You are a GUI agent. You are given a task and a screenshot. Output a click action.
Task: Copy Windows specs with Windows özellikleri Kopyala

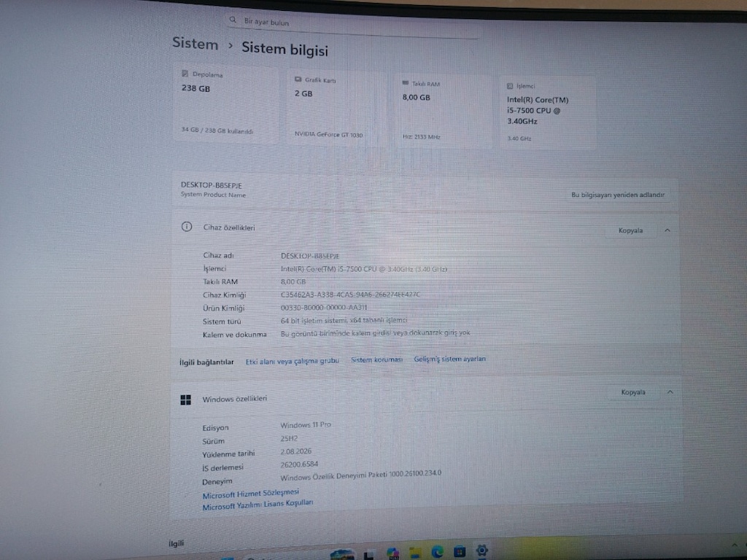click(x=632, y=392)
